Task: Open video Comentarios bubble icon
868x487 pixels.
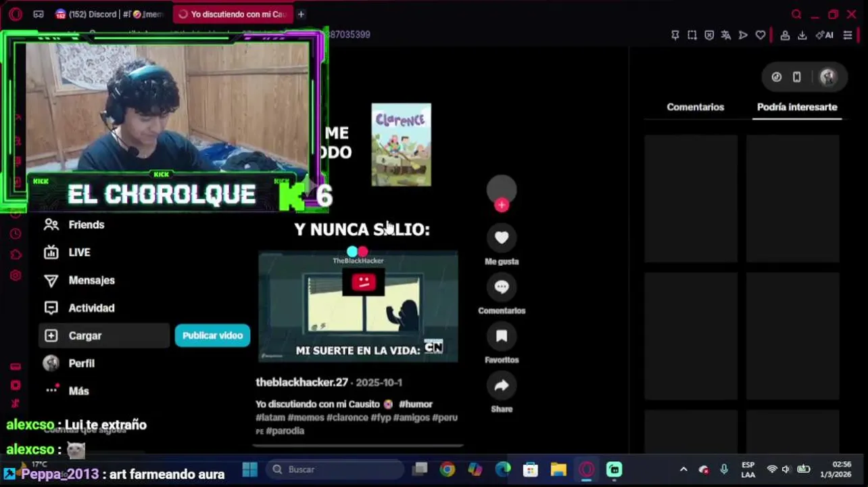Action: pyautogui.click(x=502, y=287)
